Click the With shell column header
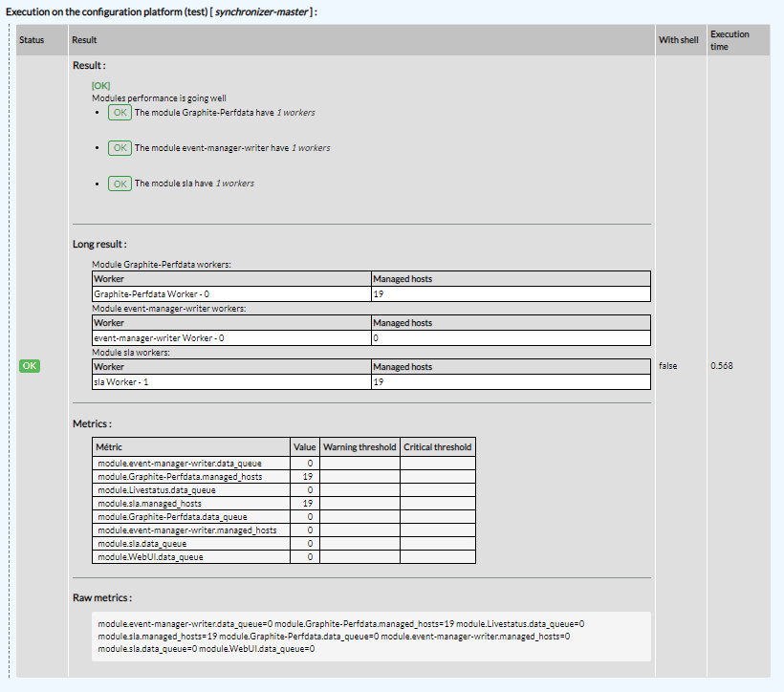This screenshot has height=692, width=784. click(678, 40)
